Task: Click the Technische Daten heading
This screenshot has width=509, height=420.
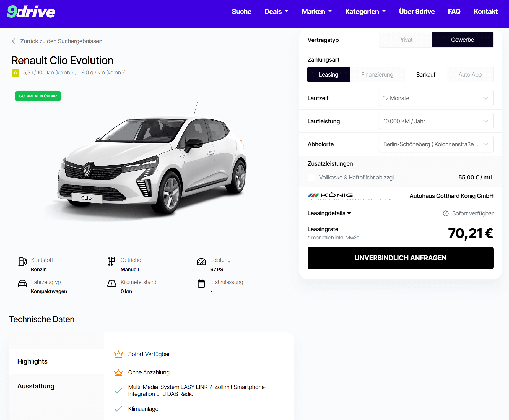Action: point(42,319)
